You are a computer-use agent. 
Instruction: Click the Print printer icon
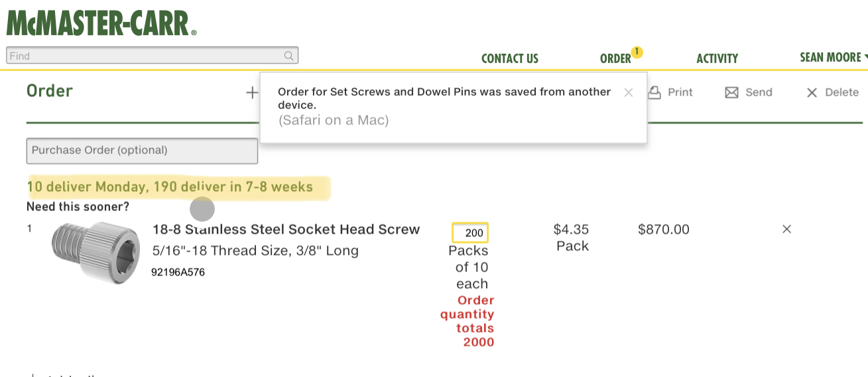coord(654,93)
